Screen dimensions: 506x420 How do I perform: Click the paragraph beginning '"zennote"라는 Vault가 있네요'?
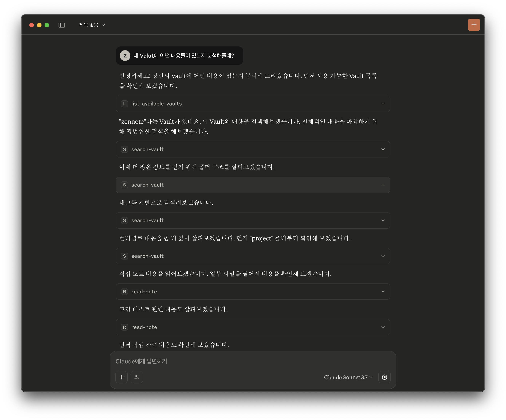click(248, 126)
